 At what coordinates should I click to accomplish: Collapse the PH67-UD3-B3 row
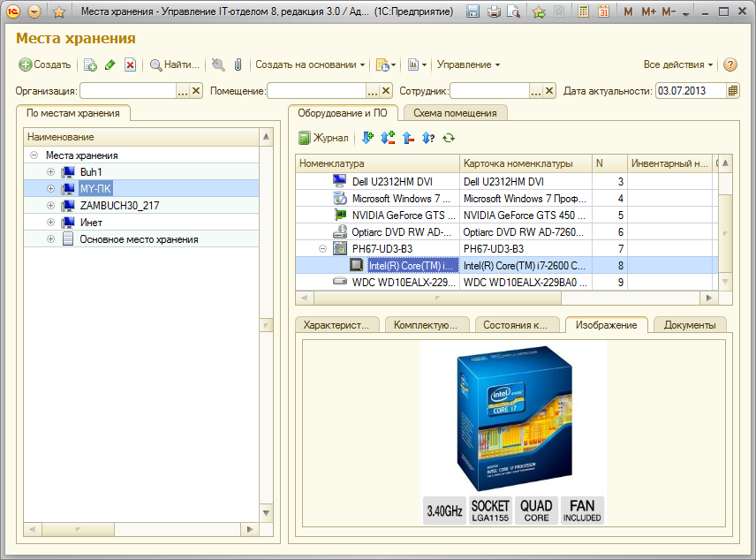322,248
